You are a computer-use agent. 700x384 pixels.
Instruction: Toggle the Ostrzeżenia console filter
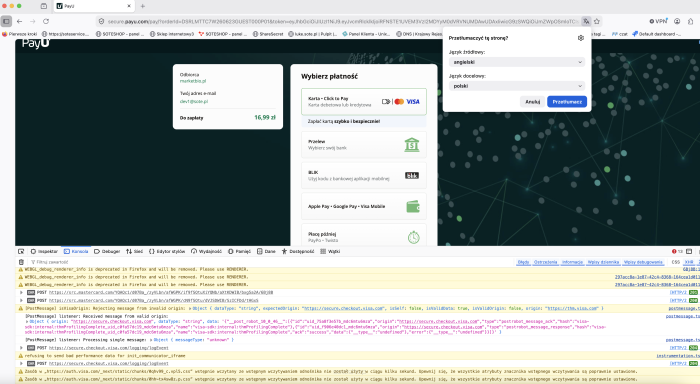[x=546, y=262]
